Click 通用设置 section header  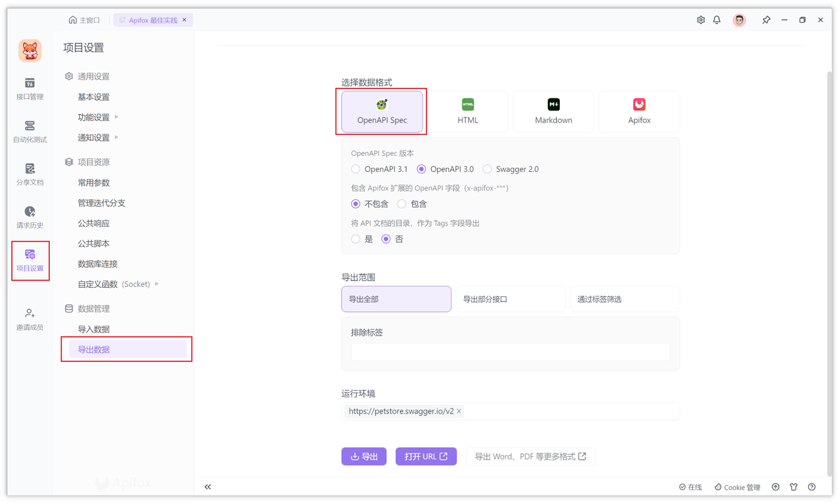click(87, 77)
